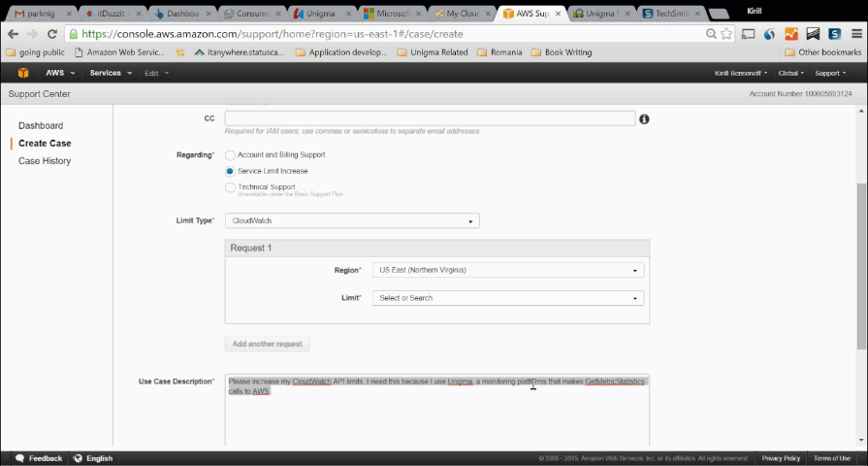Click the English language selector
This screenshot has height=466, width=868.
tap(93, 458)
